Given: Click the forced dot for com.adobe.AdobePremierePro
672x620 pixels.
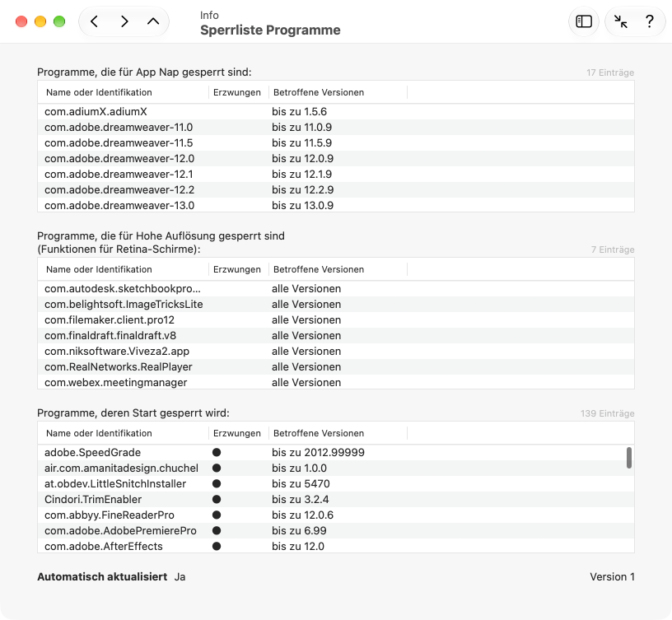Looking at the screenshot, I should (x=217, y=530).
